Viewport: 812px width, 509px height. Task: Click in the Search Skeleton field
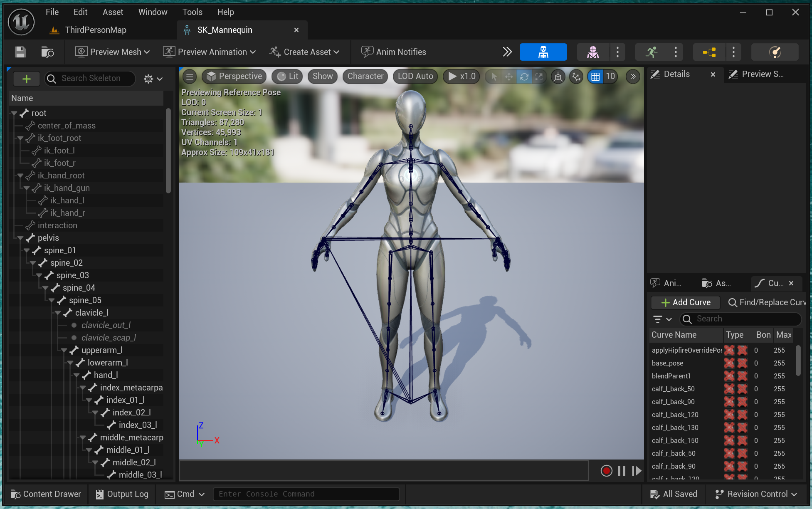90,79
